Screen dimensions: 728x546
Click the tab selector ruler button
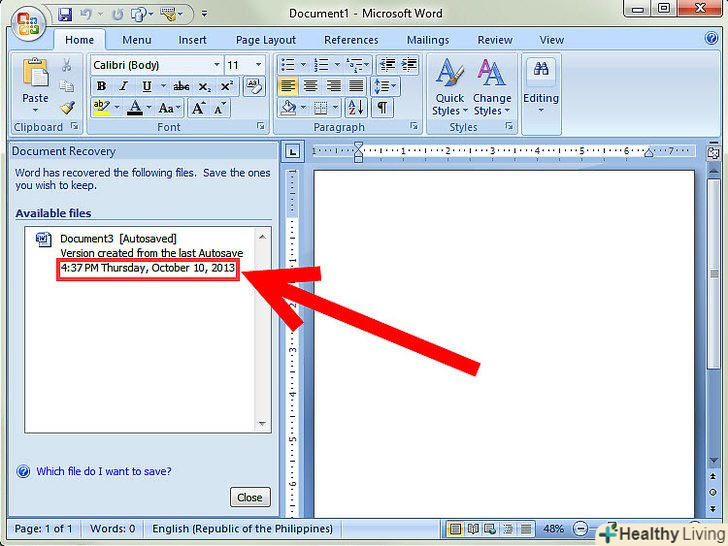coord(292,152)
